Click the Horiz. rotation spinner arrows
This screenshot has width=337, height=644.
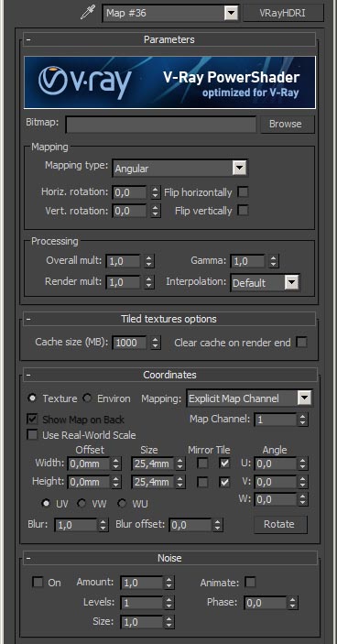click(155, 192)
